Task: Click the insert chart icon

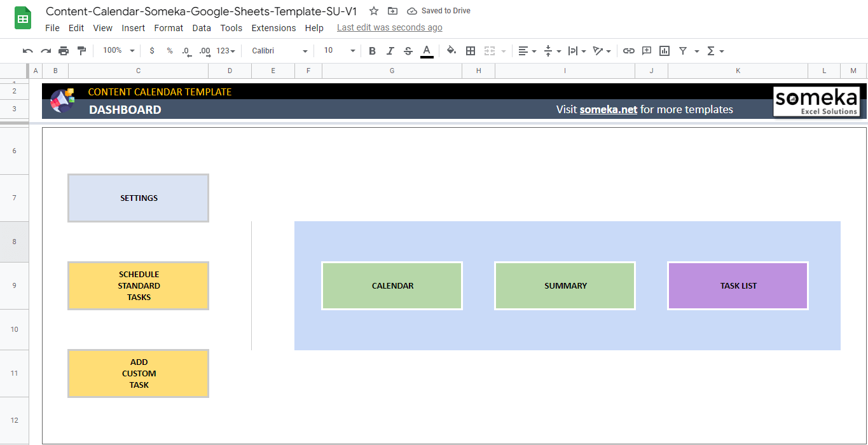Action: pos(665,51)
